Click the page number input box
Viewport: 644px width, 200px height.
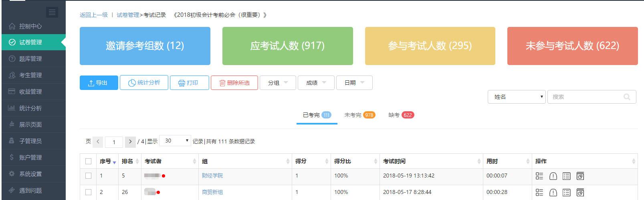click(x=114, y=142)
